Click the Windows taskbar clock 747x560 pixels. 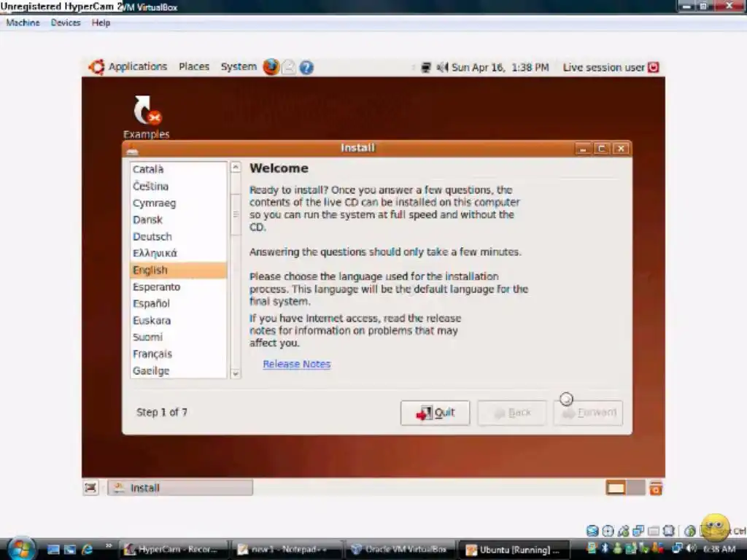pyautogui.click(x=719, y=549)
